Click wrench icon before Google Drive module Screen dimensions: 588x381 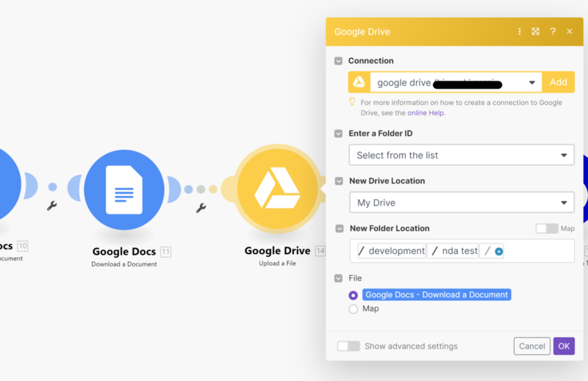click(201, 208)
